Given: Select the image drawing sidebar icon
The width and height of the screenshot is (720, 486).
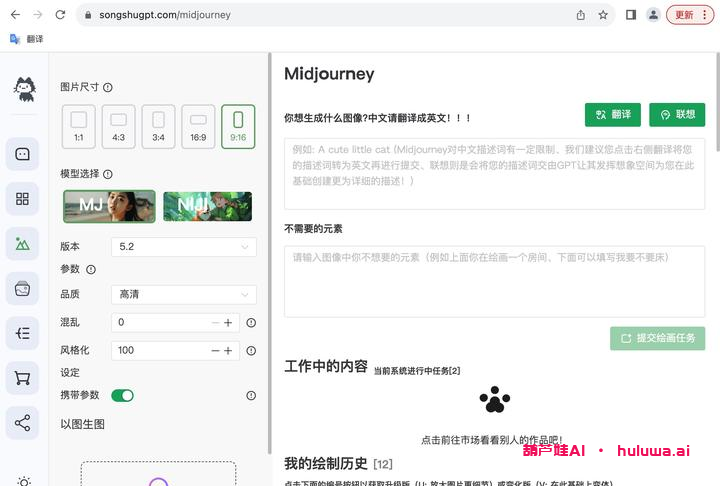Looking at the screenshot, I should coord(22,243).
